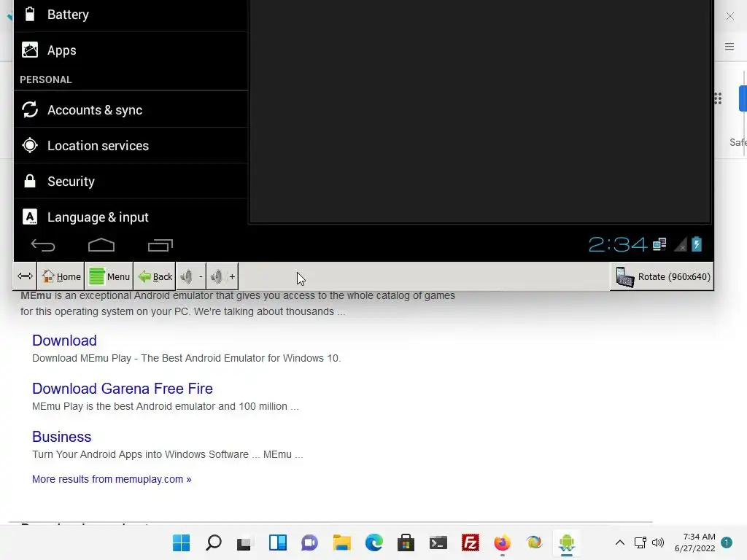Open Terminal from taskbar
Viewport: 747px width, 560px height.
click(x=438, y=542)
